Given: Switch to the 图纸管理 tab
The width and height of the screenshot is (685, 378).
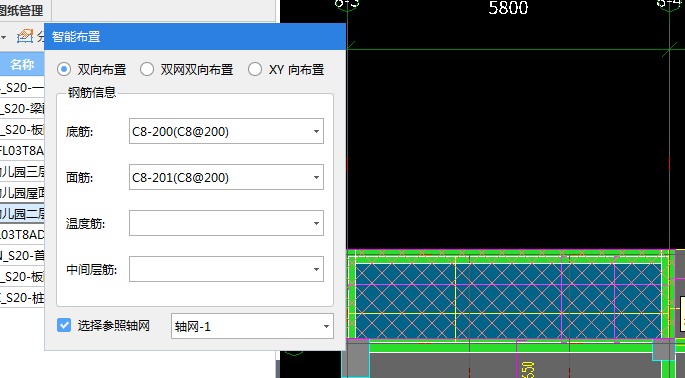Looking at the screenshot, I should (x=22, y=10).
